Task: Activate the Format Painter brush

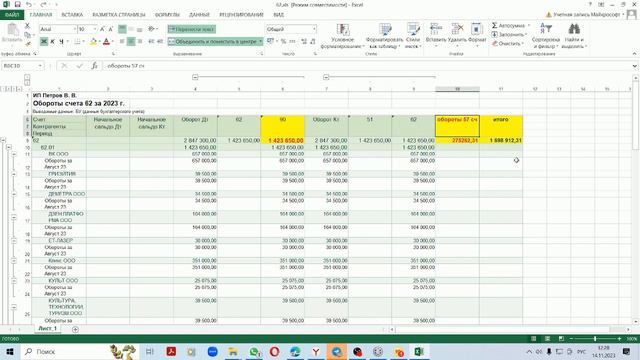Action: pyautogui.click(x=27, y=43)
